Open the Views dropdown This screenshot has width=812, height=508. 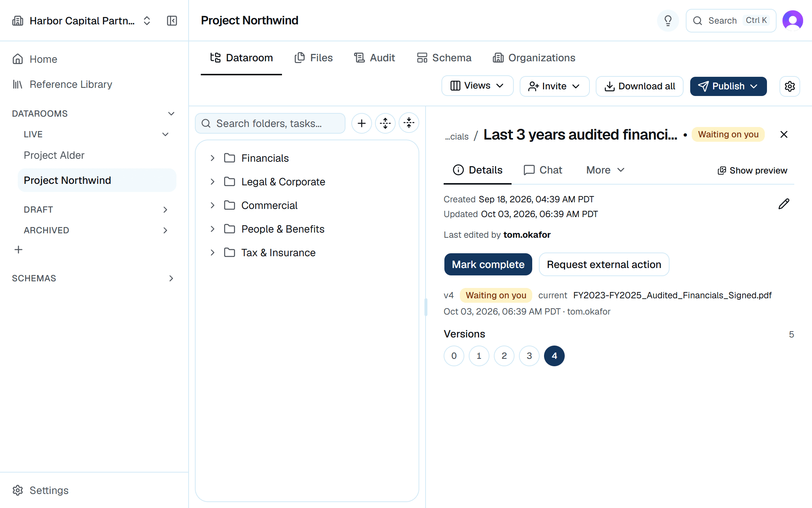[x=477, y=86]
